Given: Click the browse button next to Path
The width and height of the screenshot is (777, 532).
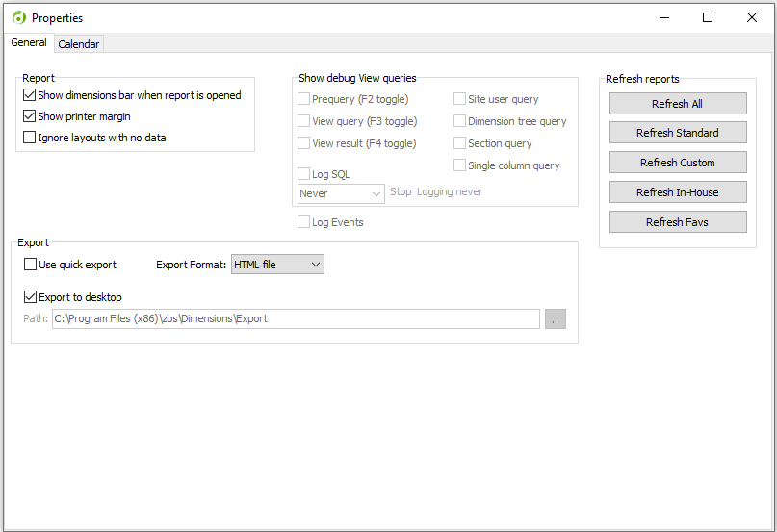Looking at the screenshot, I should [x=556, y=319].
